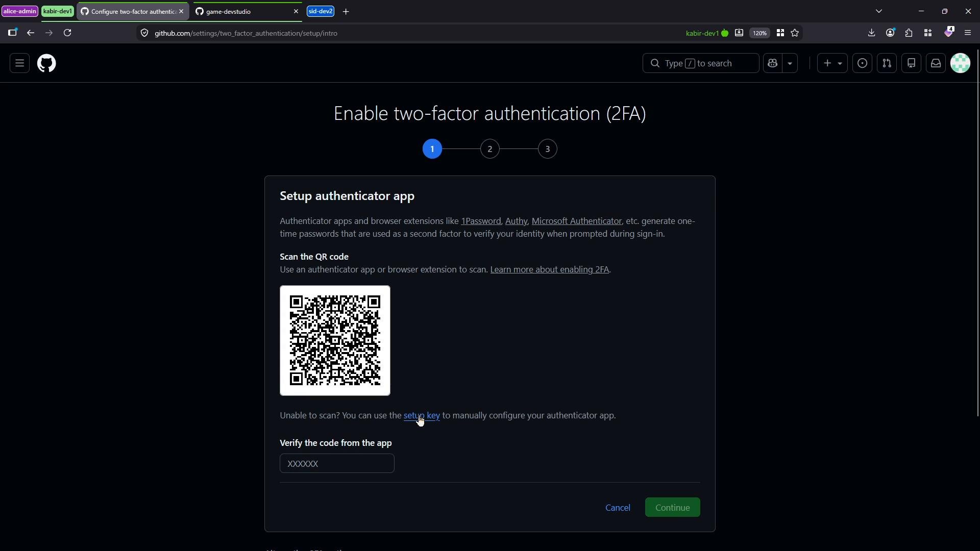The image size is (980, 551).
Task: Click the grid extension icon in address bar
Action: click(780, 33)
